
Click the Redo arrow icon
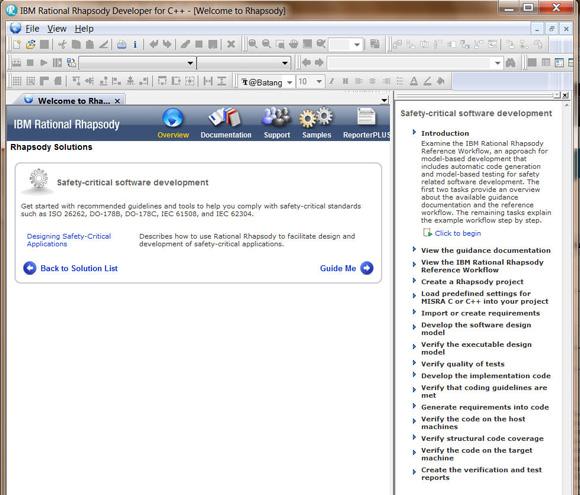[x=167, y=44]
